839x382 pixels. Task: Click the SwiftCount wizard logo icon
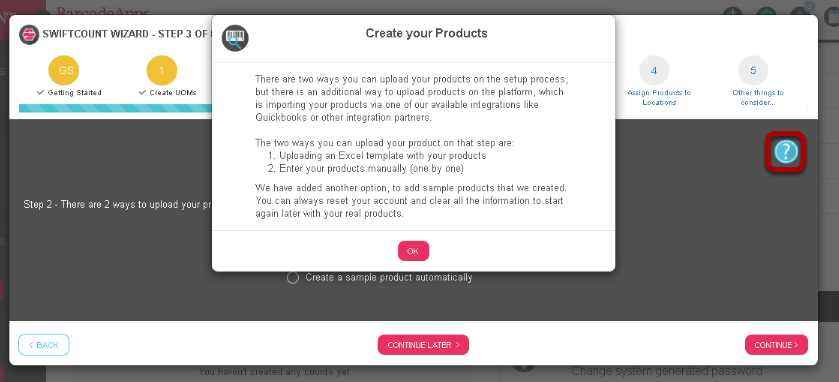coord(29,34)
